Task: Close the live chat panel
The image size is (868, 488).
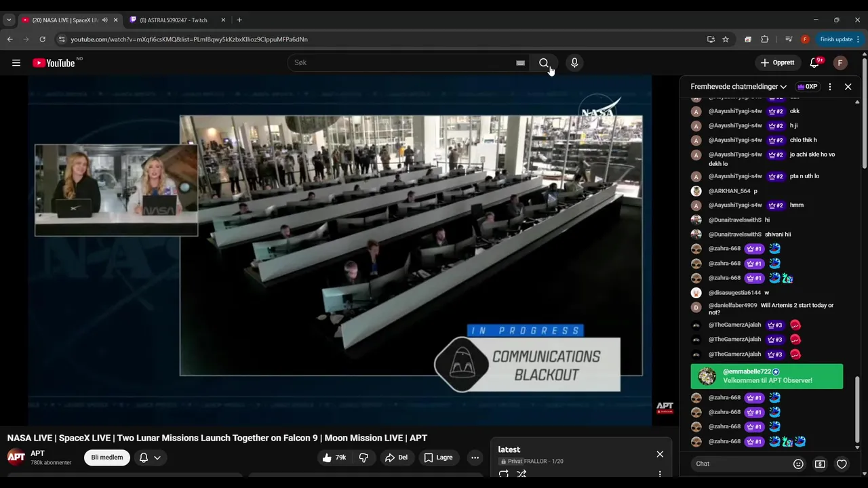Action: point(848,87)
